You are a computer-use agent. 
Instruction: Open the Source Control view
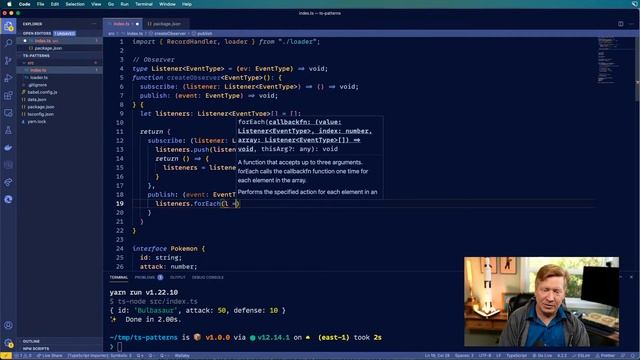coord(8,60)
